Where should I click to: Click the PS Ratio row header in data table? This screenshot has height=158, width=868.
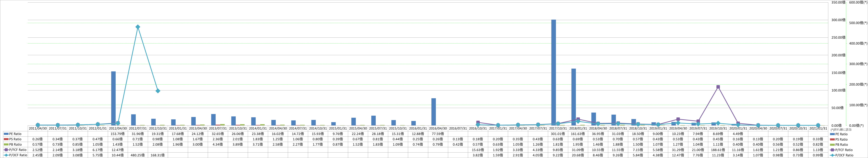point(16,139)
